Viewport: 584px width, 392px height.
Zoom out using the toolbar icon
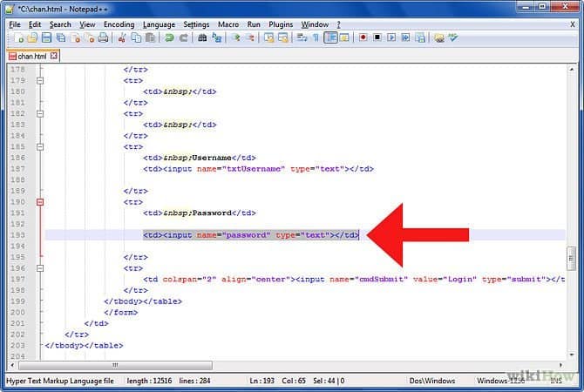pyautogui.click(x=250, y=37)
